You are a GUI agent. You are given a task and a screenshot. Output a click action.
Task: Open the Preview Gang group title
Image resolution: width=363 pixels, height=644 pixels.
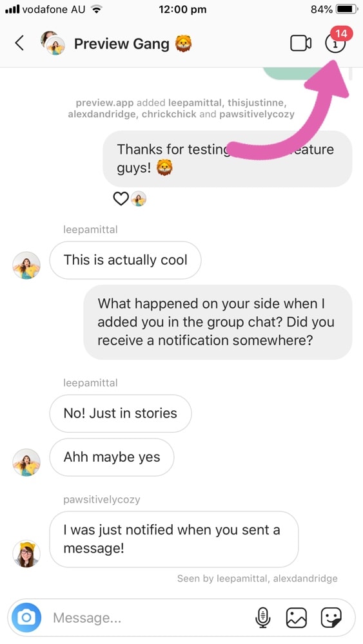pyautogui.click(x=121, y=44)
